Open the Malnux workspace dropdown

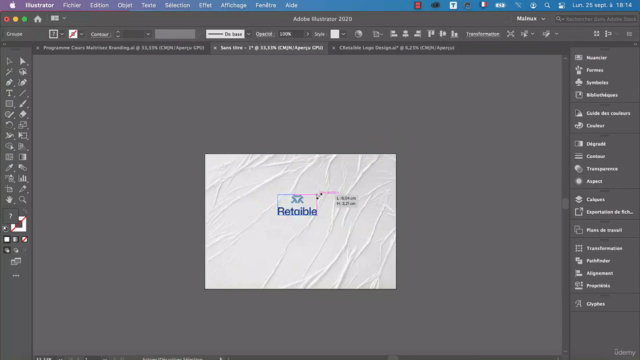click(x=531, y=19)
